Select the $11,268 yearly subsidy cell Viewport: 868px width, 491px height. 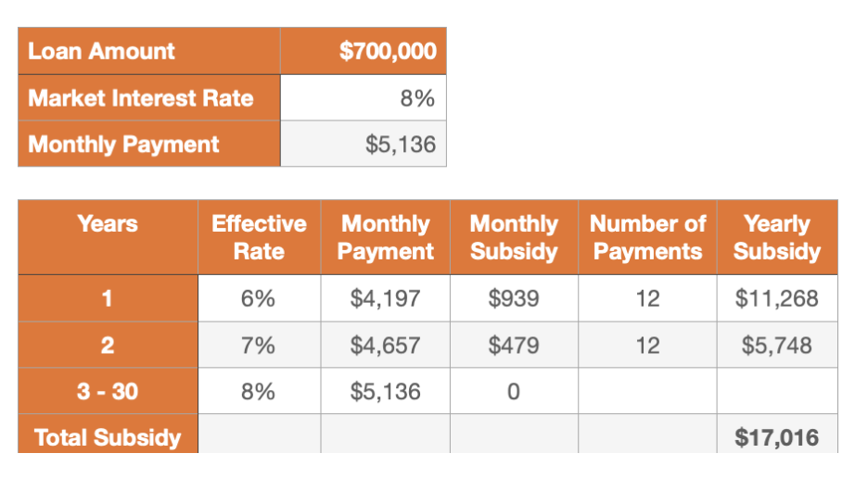777,298
